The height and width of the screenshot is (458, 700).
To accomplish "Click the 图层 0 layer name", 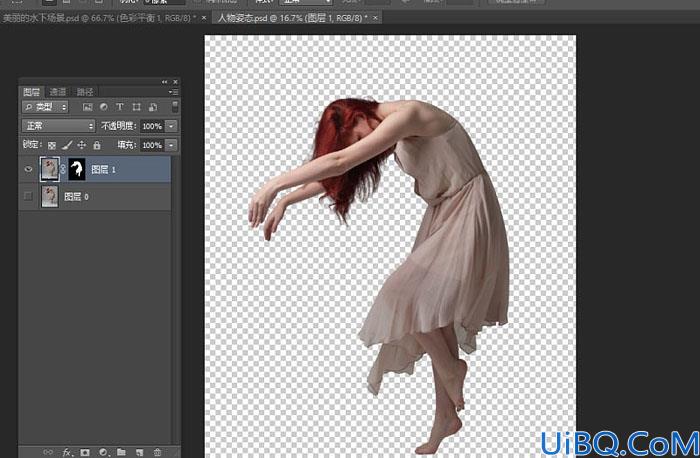I will tap(76, 197).
